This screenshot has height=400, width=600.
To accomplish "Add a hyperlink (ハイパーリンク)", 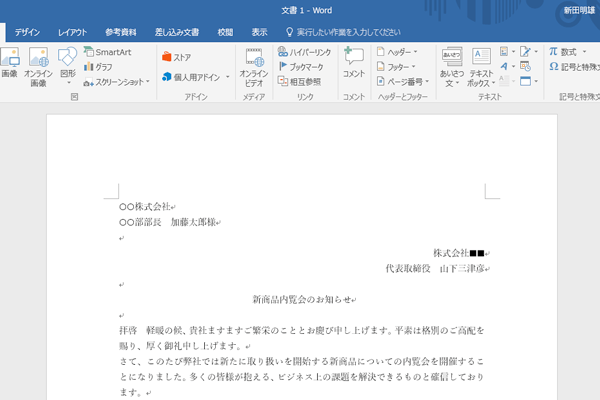I will (x=304, y=52).
